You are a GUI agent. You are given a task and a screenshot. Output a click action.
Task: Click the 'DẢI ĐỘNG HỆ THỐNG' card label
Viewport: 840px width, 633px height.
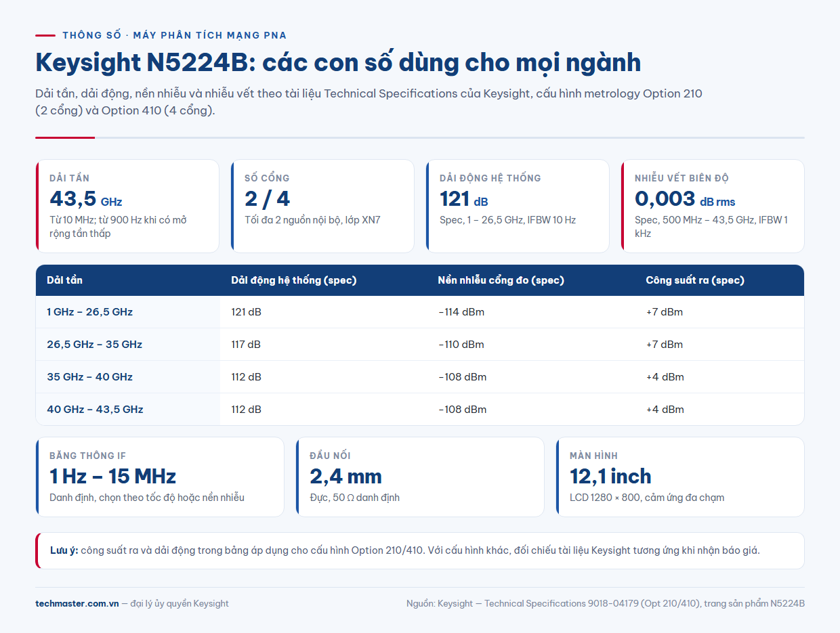[490, 178]
